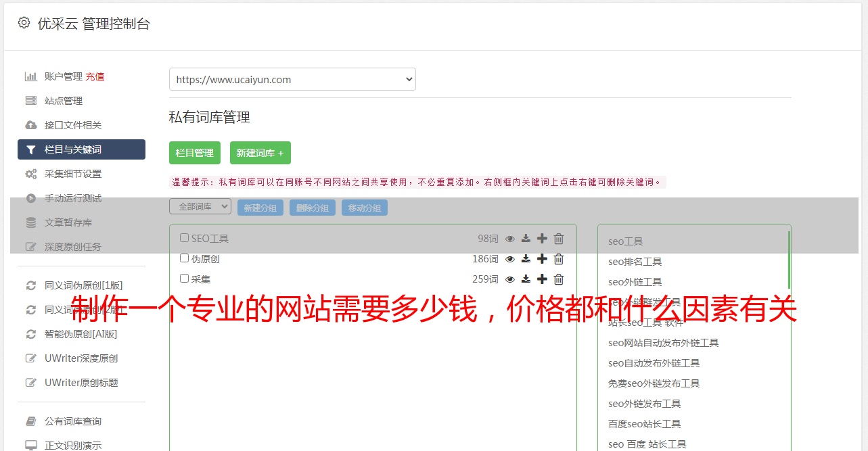Check the 伪原创 checkbox
This screenshot has height=451, width=868.
point(184,258)
